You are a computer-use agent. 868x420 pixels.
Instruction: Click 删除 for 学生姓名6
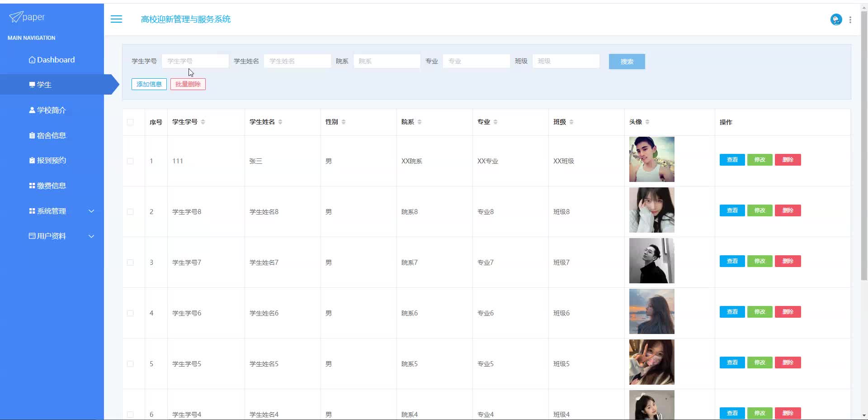788,312
